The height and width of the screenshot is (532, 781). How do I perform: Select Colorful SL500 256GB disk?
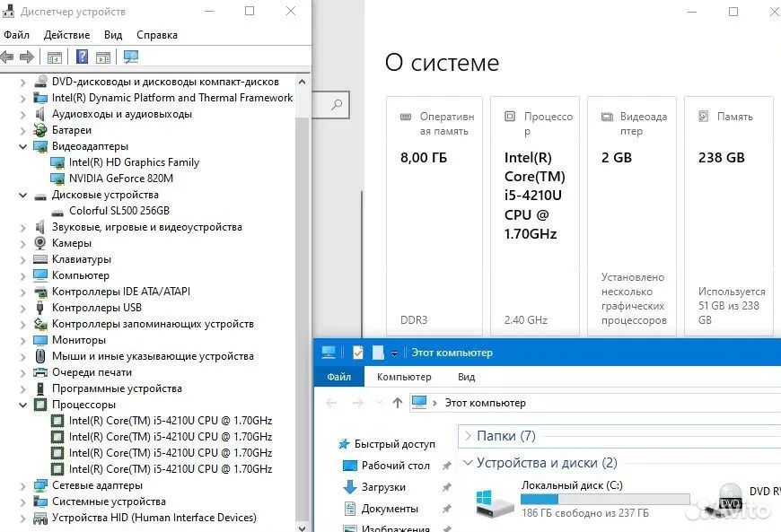click(x=119, y=211)
